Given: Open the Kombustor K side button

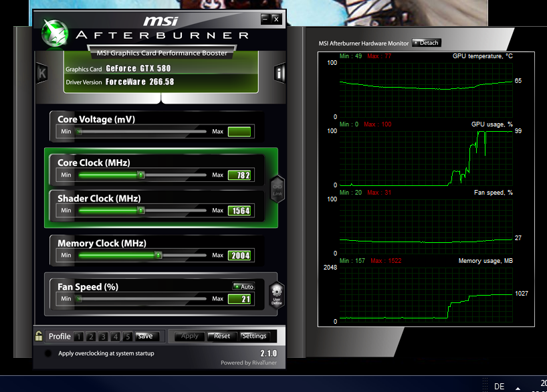Looking at the screenshot, I should [x=42, y=74].
